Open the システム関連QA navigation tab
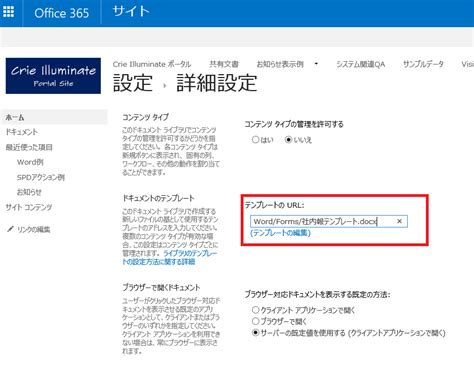 tap(360, 64)
